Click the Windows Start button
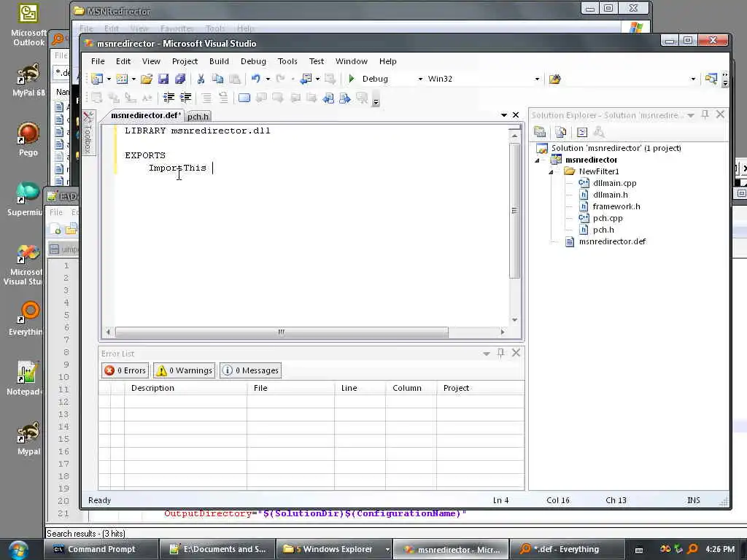Image resolution: width=747 pixels, height=560 pixels. pyautogui.click(x=18, y=549)
